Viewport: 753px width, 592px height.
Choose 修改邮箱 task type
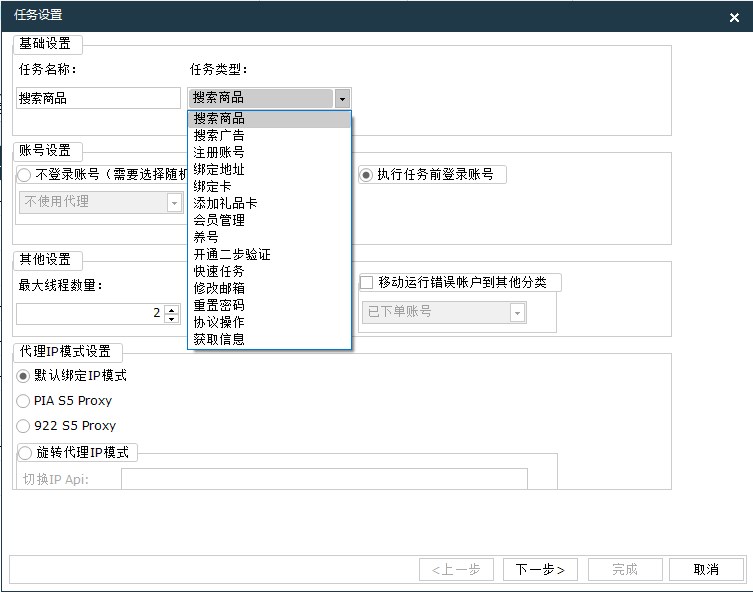coord(269,288)
